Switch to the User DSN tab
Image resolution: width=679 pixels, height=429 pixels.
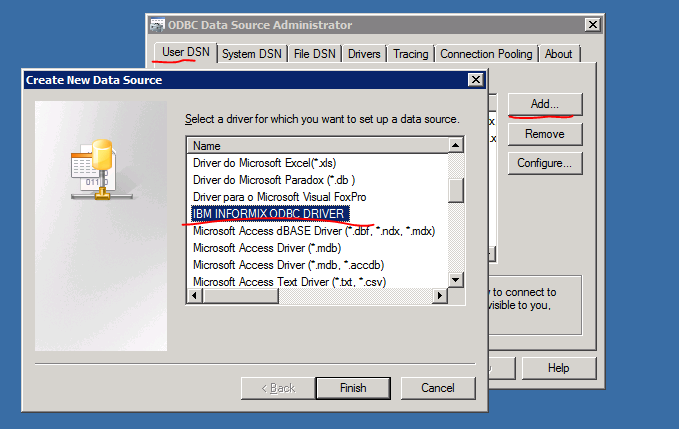point(186,52)
